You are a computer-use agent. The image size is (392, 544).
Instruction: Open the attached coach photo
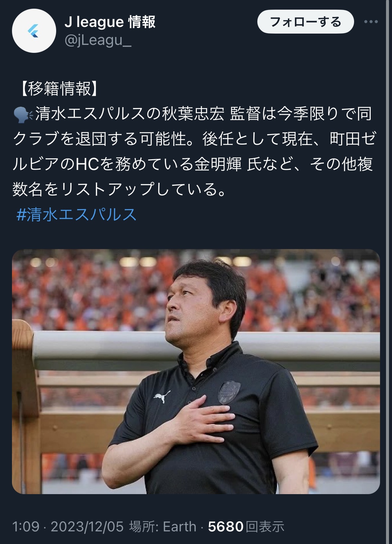pos(196,371)
